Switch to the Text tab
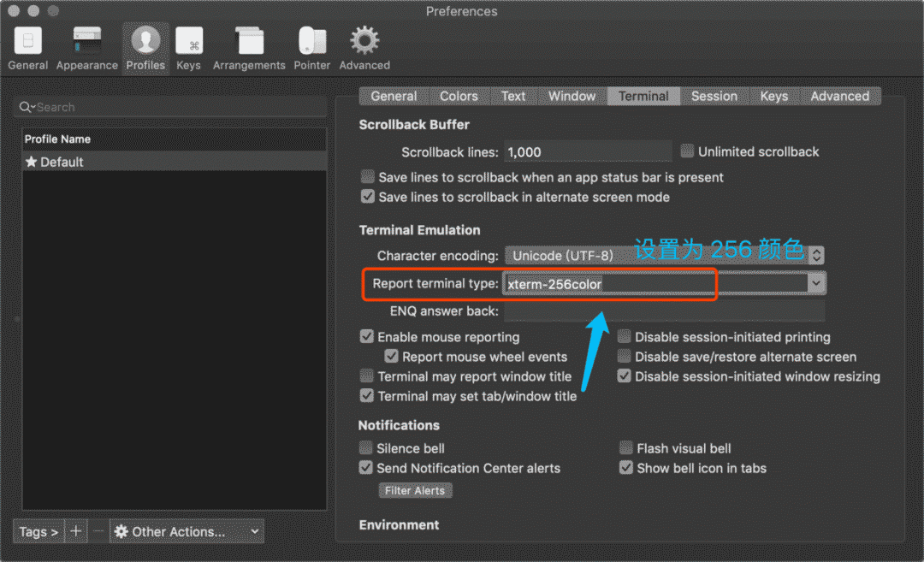The image size is (924, 562). [513, 96]
